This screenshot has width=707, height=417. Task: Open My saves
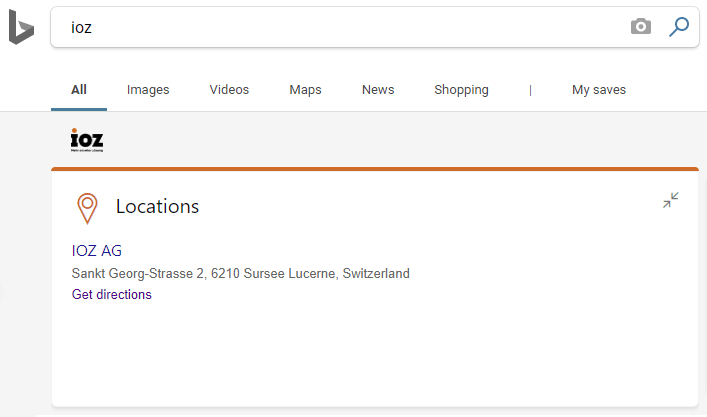pyautogui.click(x=599, y=90)
